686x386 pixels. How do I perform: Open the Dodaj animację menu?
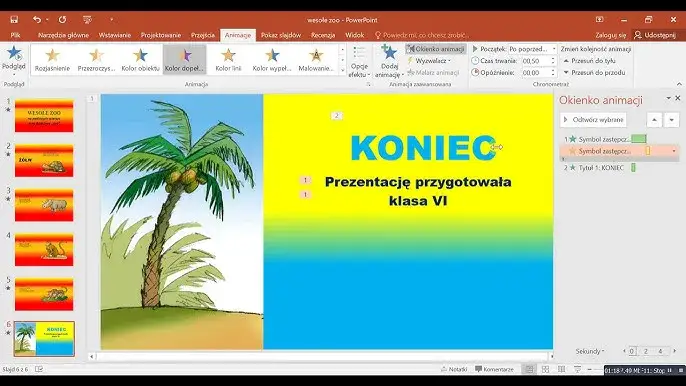(389, 62)
